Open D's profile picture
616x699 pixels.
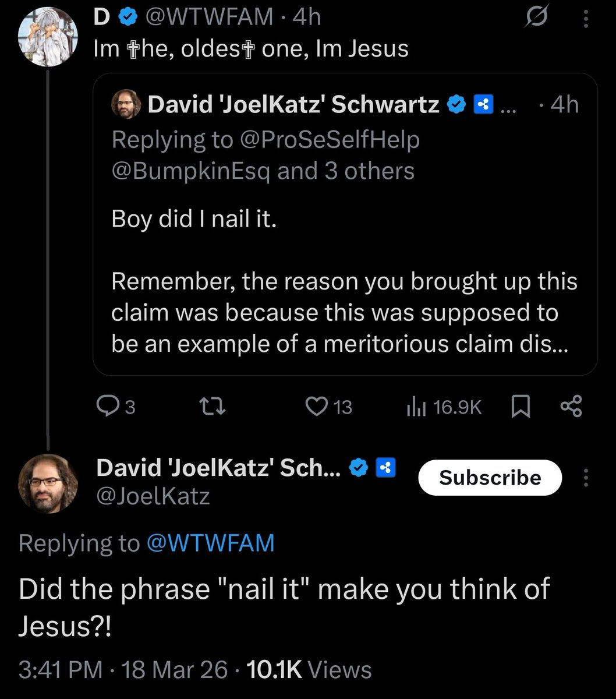[x=48, y=37]
